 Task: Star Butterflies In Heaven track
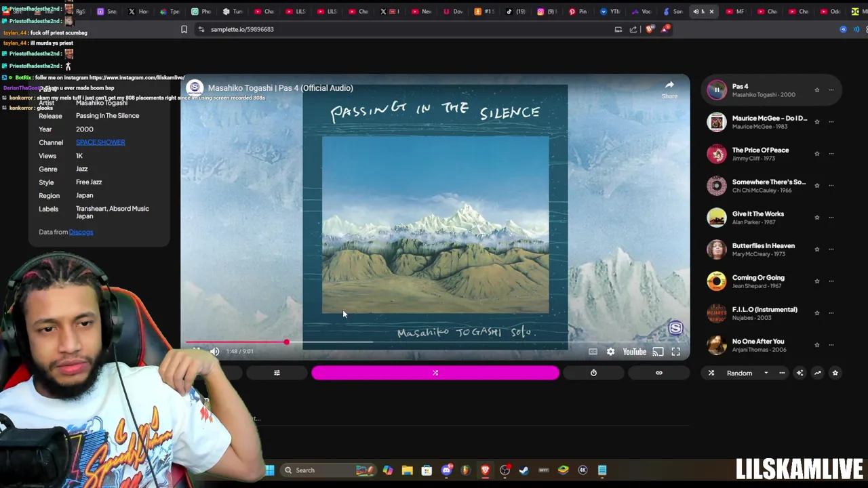click(816, 249)
